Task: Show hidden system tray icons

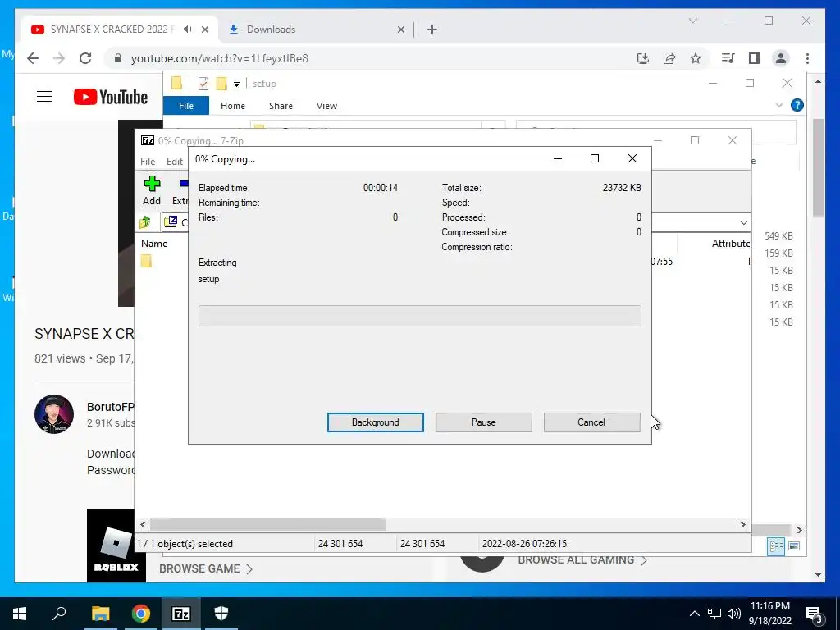Action: [x=694, y=614]
